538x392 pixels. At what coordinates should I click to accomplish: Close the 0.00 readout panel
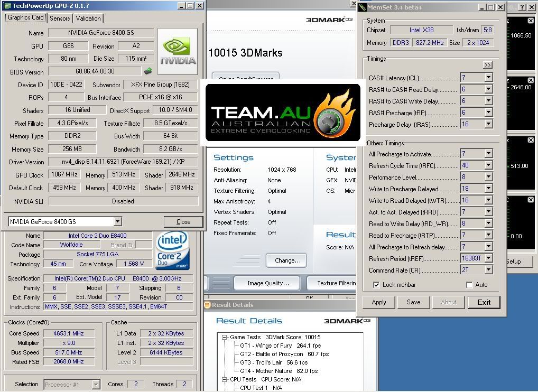click(531, 200)
